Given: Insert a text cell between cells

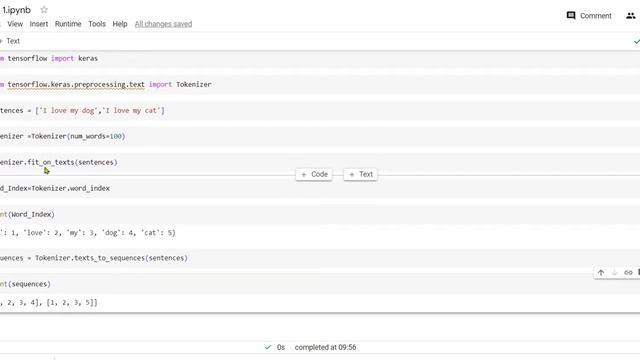Looking at the screenshot, I should click(x=361, y=174).
